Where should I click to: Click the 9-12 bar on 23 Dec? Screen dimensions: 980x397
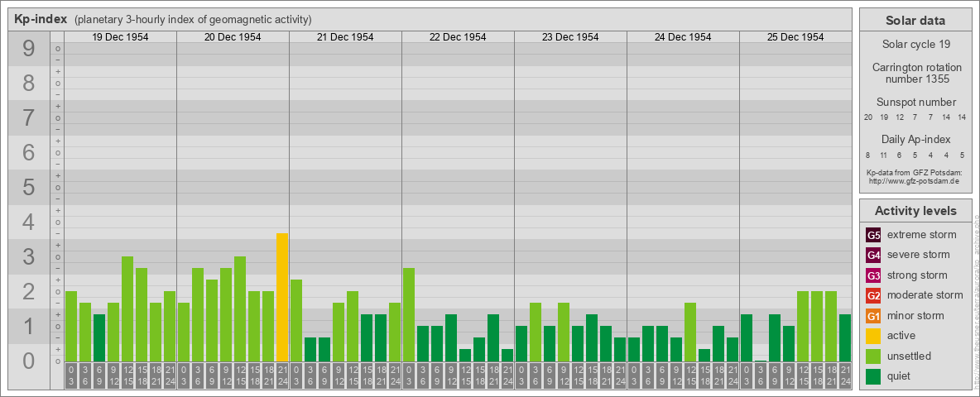563,332
